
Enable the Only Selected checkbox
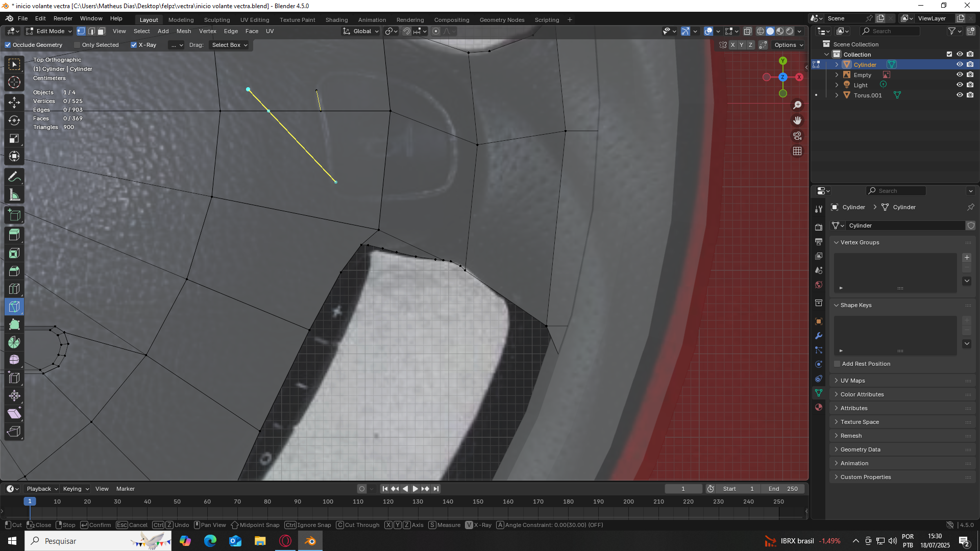(78, 45)
